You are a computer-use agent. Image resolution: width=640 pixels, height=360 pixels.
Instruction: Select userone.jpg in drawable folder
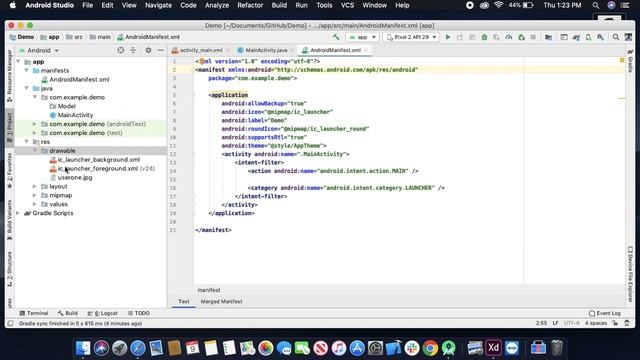(75, 178)
